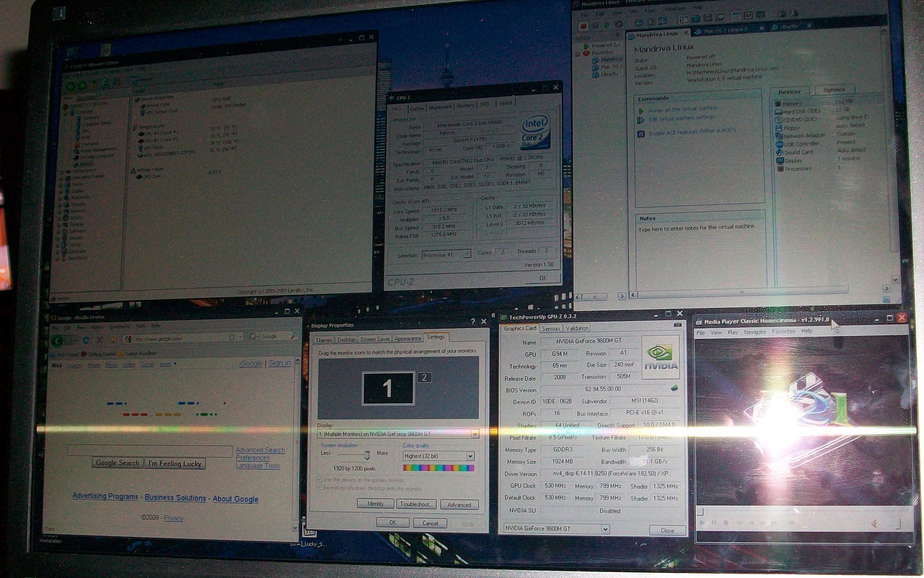Select the Memory device icon in VMware
This screenshot has width=924, height=578.
[x=778, y=104]
